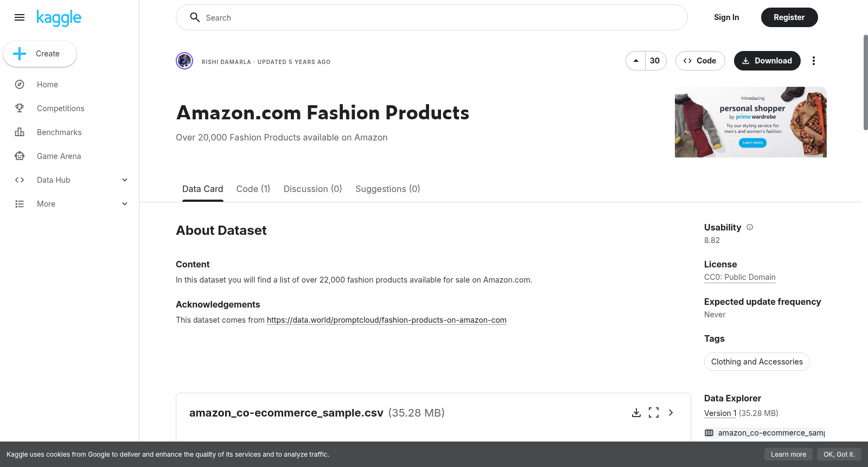The width and height of the screenshot is (868, 467).
Task: Open the Suggestions (0) tab
Action: [x=388, y=189]
